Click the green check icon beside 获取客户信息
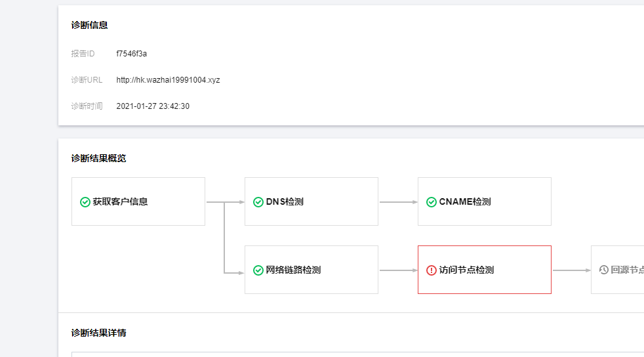Screen dimensions: 644x357 click(x=85, y=202)
